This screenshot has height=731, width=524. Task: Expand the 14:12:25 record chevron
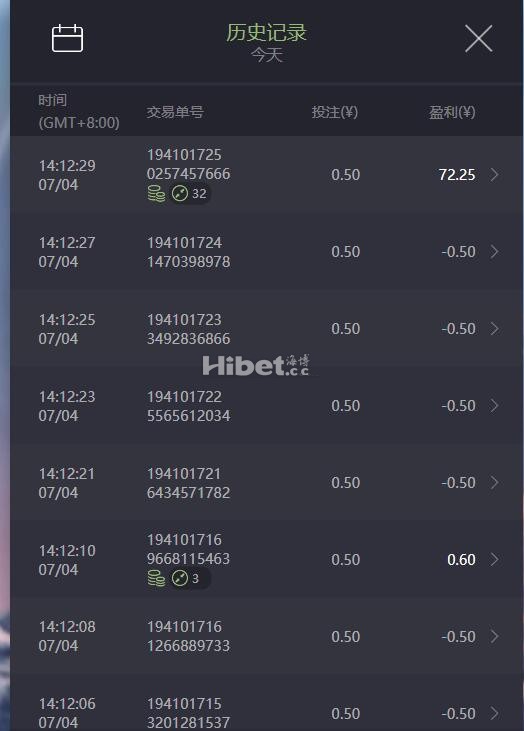tap(494, 329)
